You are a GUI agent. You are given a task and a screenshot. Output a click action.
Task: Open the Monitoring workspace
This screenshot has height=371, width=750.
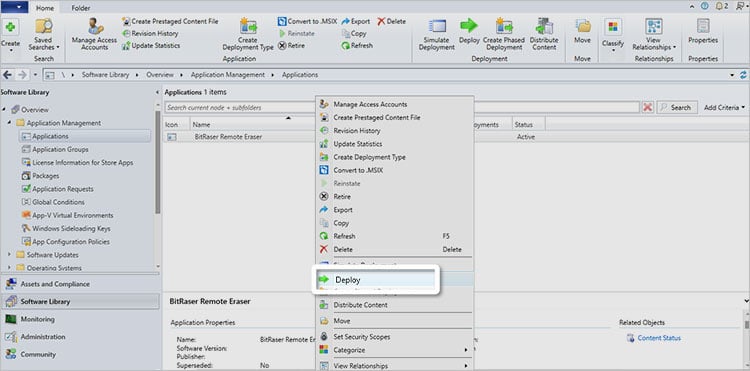[80, 319]
